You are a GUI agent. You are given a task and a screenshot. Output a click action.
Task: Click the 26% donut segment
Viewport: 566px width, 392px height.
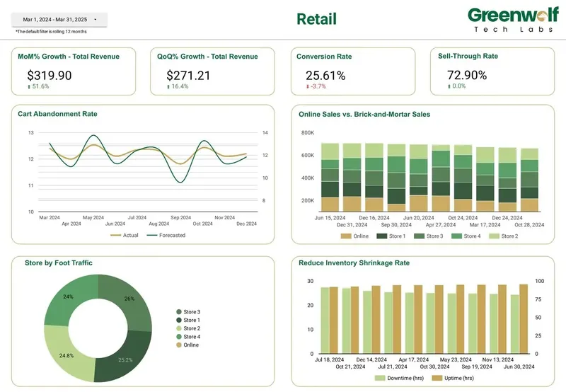[130, 299]
